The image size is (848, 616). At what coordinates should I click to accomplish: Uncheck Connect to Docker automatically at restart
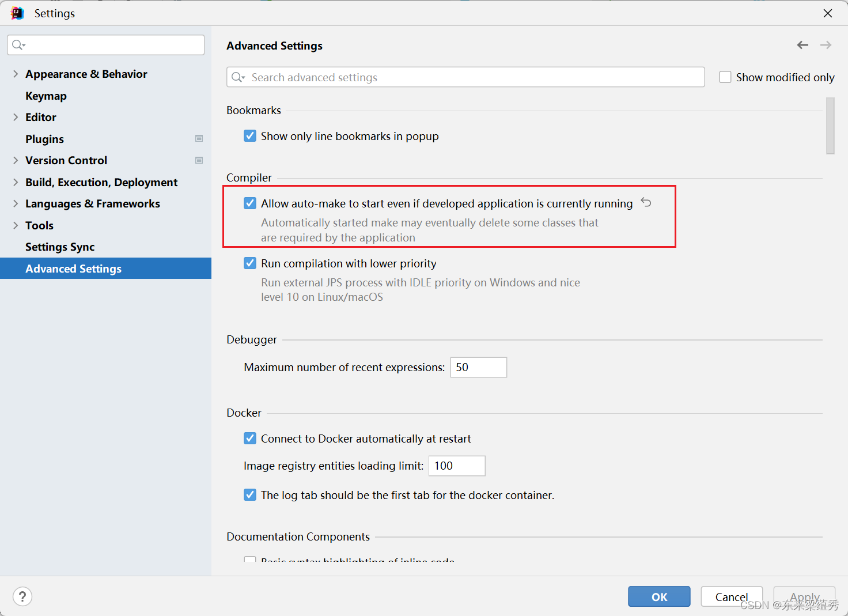coord(250,439)
